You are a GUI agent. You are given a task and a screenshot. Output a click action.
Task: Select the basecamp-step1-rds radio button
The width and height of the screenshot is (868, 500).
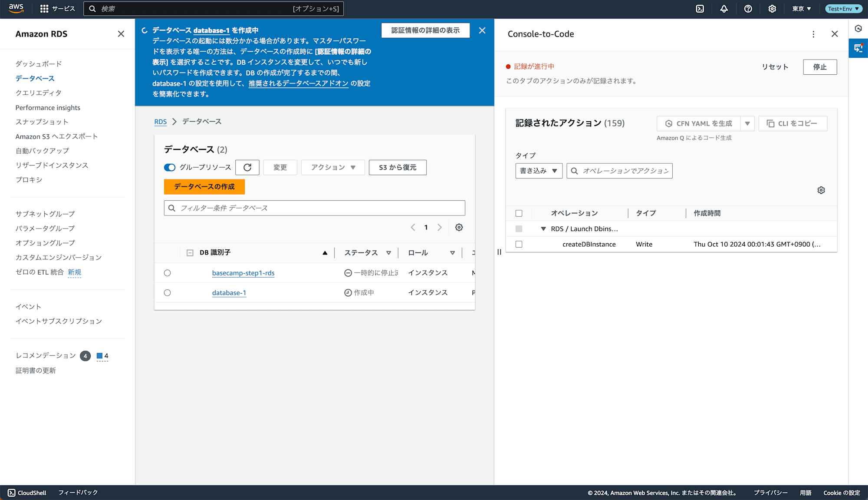pos(167,273)
